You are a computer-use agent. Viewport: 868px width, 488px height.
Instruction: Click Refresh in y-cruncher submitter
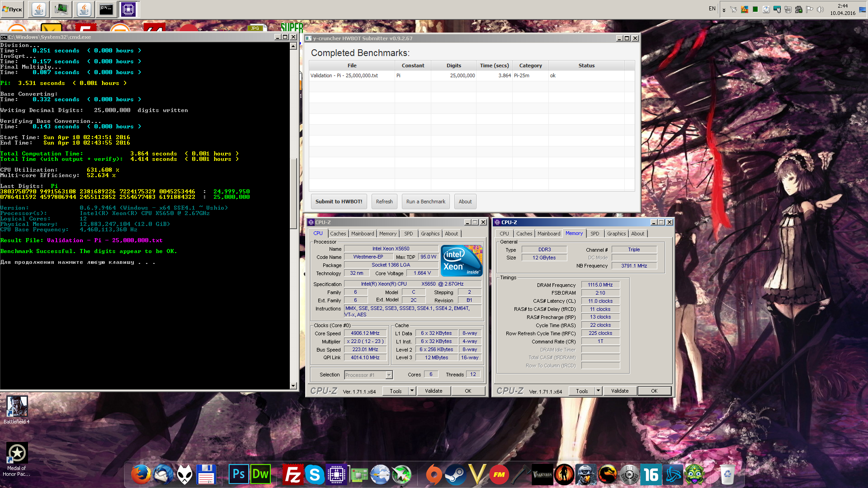pos(384,202)
